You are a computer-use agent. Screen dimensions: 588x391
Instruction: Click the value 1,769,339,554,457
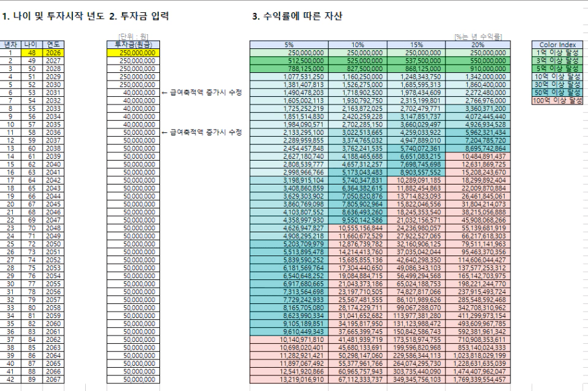[x=478, y=379]
